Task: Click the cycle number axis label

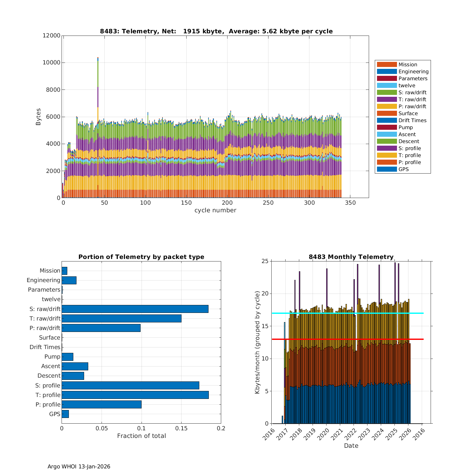Action: click(215, 210)
